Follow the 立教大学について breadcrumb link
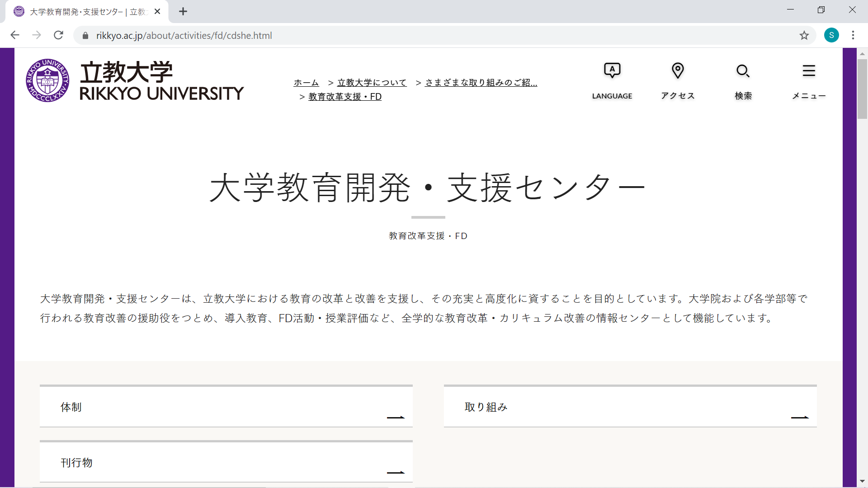868x488 pixels. (x=372, y=83)
